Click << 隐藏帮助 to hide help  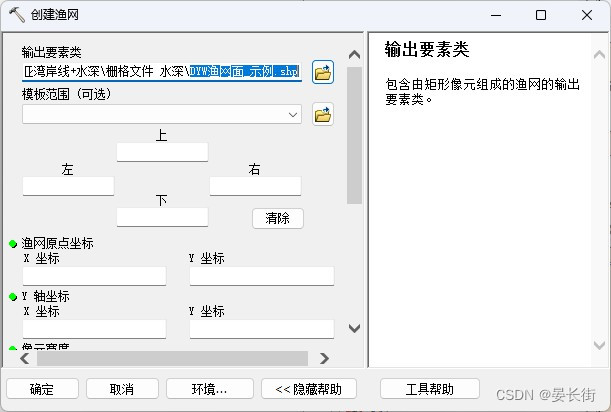pos(309,389)
